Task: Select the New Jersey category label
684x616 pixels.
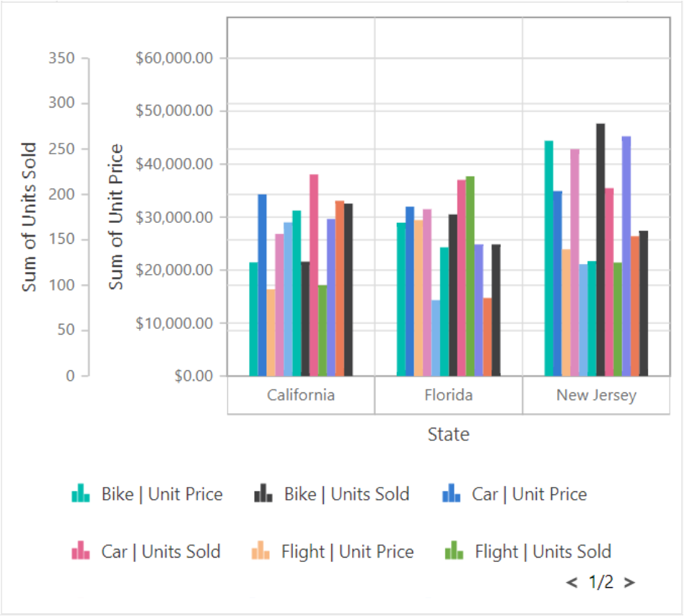Action: pos(595,395)
